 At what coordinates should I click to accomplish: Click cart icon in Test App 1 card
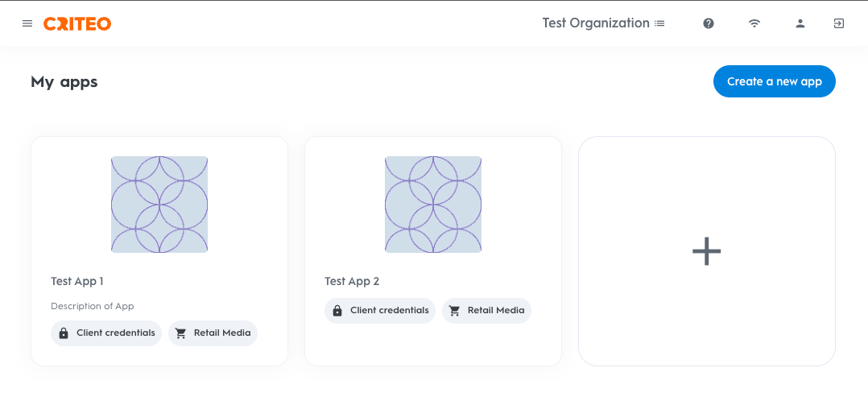click(x=180, y=333)
